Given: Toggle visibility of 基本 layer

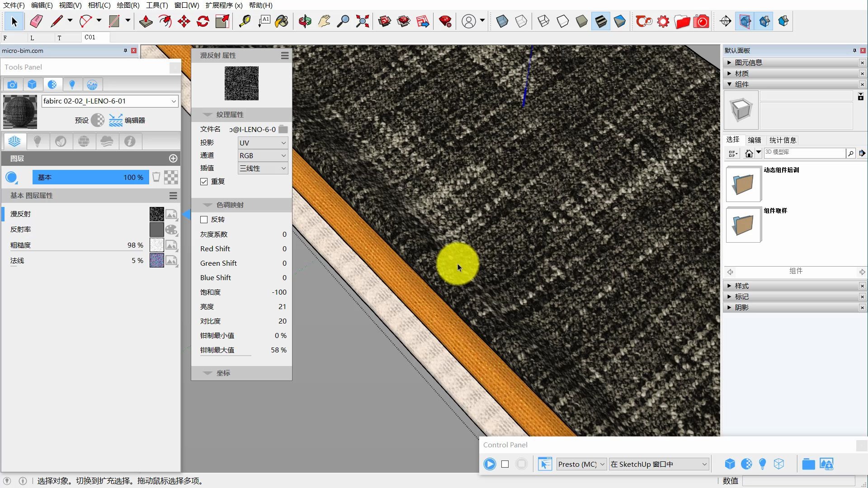Looking at the screenshot, I should click(12, 177).
